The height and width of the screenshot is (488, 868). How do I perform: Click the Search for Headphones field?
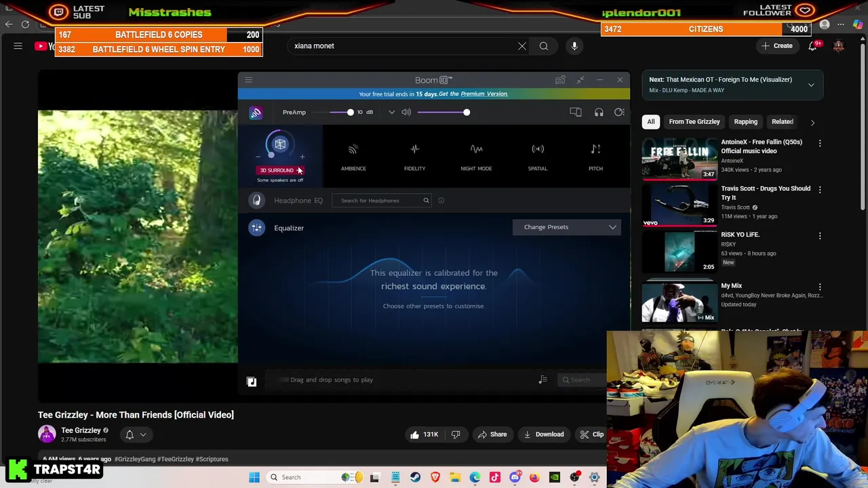pos(380,201)
